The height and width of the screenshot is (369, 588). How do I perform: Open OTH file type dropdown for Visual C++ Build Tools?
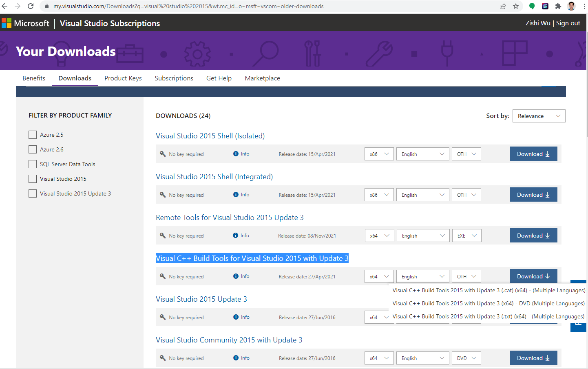(x=466, y=276)
